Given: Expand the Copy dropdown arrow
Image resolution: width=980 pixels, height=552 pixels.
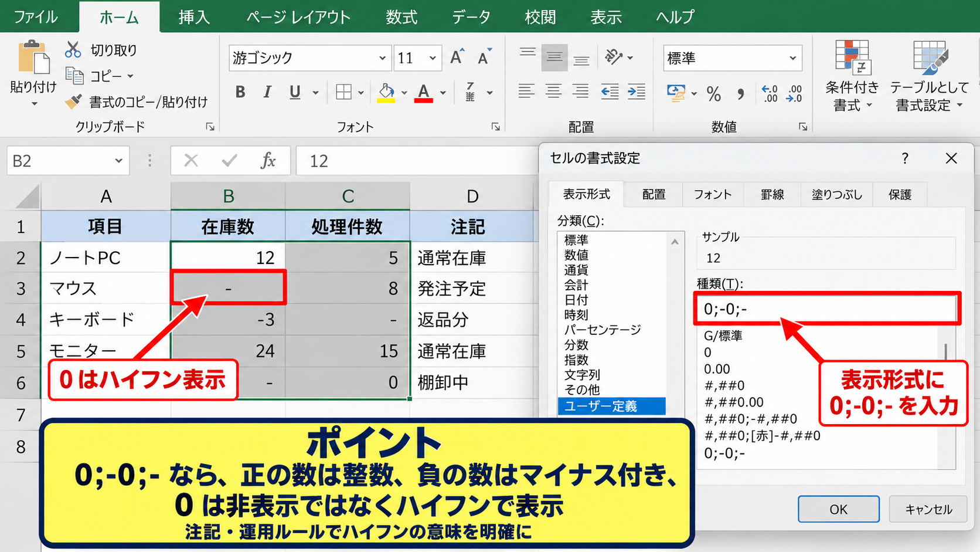Looking at the screenshot, I should [x=130, y=76].
